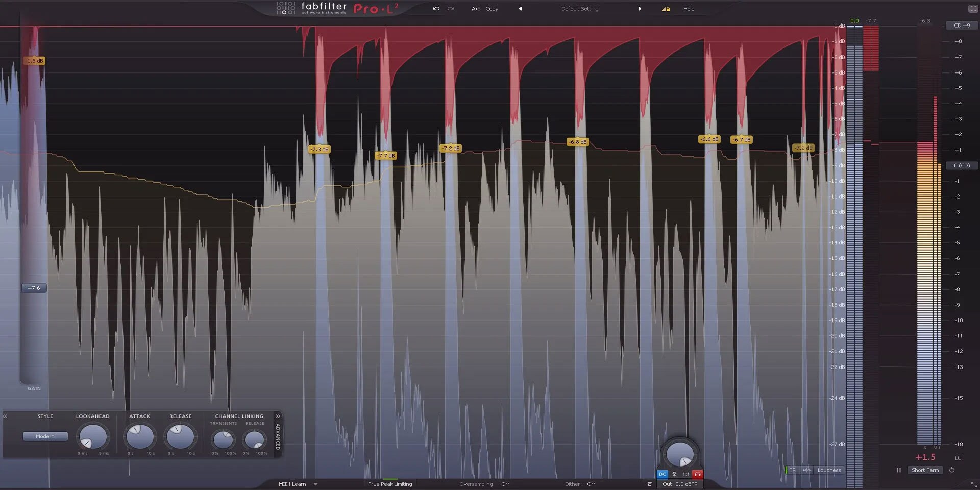Open the Default Setting preset menu
The image size is (980, 490).
580,9
